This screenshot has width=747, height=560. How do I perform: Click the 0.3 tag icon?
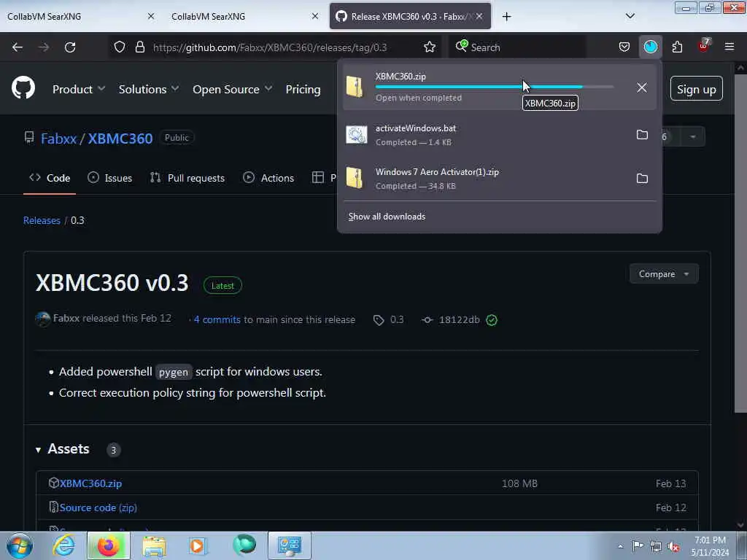tap(379, 320)
